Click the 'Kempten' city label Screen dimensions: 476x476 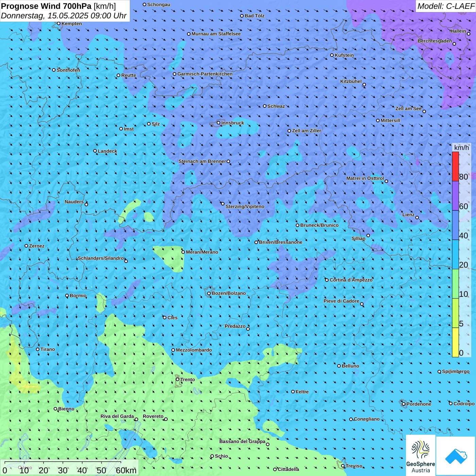71,23
